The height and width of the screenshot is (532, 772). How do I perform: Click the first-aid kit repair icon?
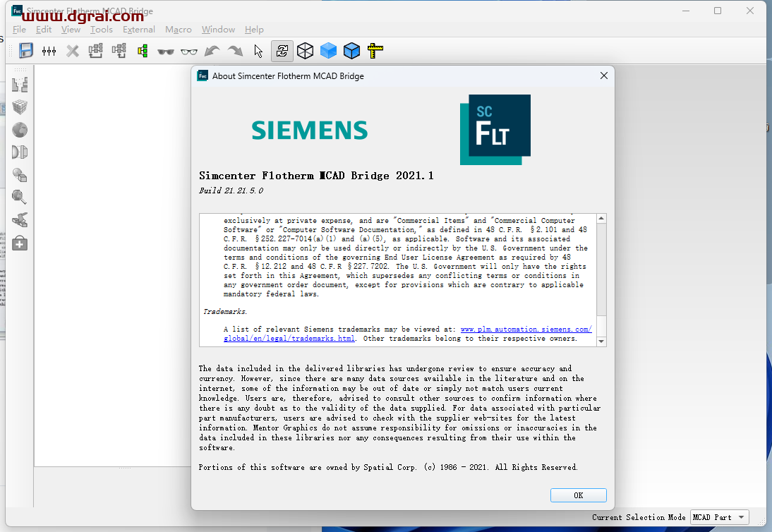click(20, 243)
